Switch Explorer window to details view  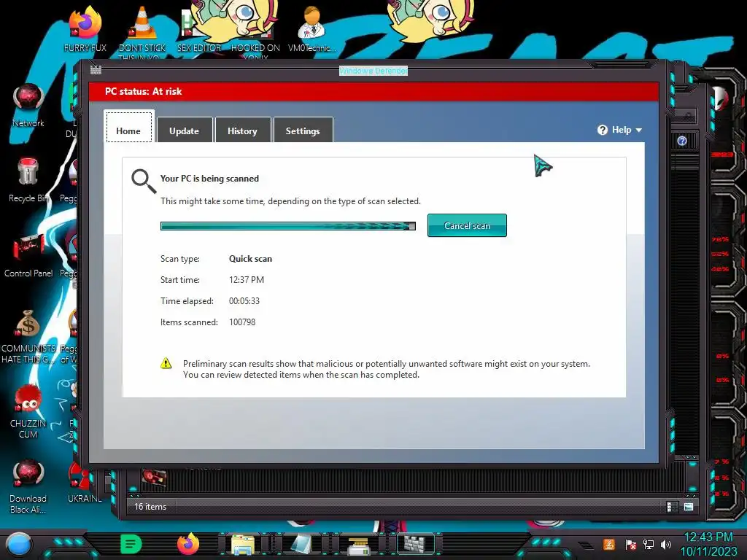click(672, 507)
